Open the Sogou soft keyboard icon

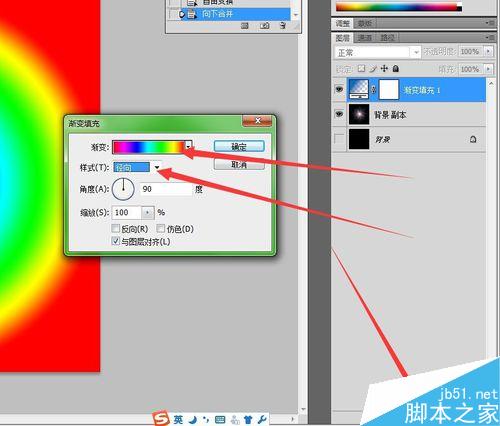pos(220,420)
